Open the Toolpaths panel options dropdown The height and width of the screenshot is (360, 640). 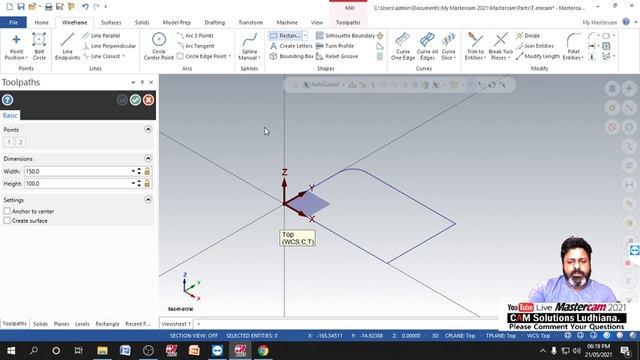(133, 82)
